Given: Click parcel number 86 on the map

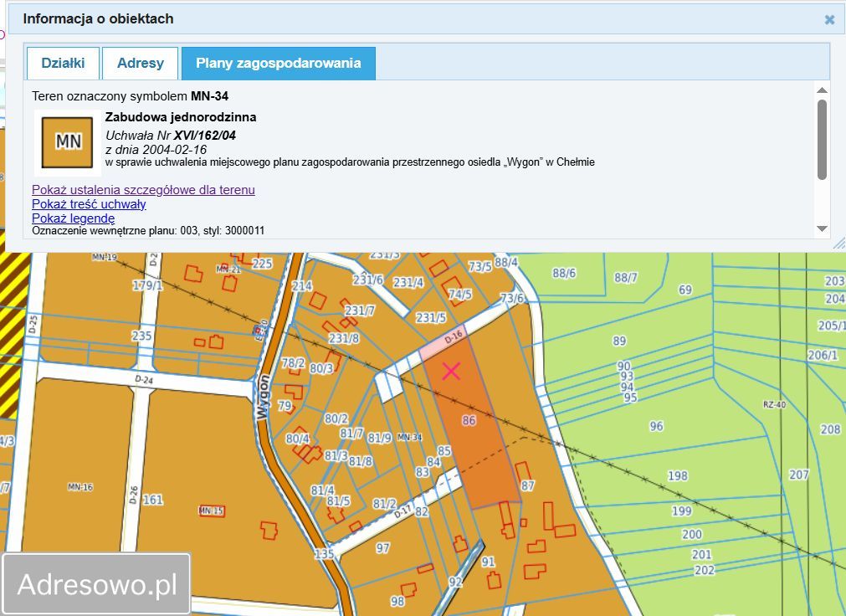Looking at the screenshot, I should tap(469, 420).
